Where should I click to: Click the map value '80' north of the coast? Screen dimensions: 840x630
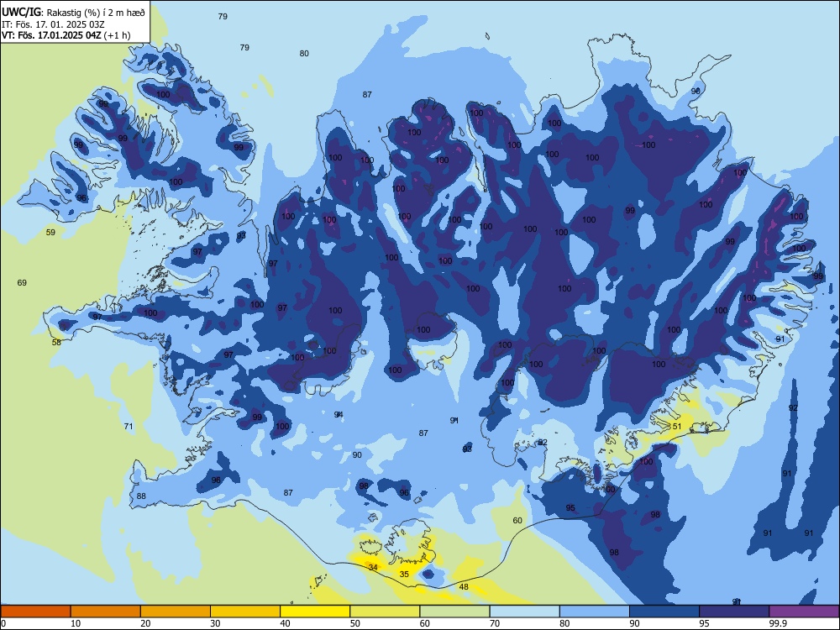tap(304, 54)
